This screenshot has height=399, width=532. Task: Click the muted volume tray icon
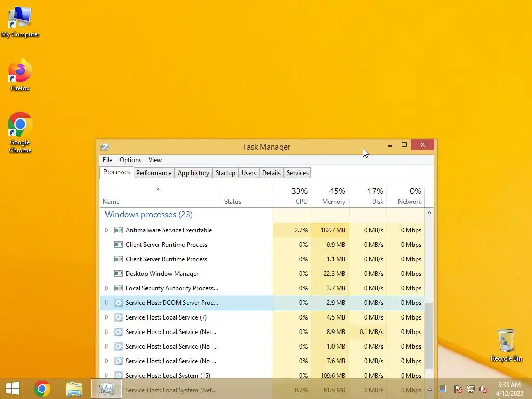[483, 389]
